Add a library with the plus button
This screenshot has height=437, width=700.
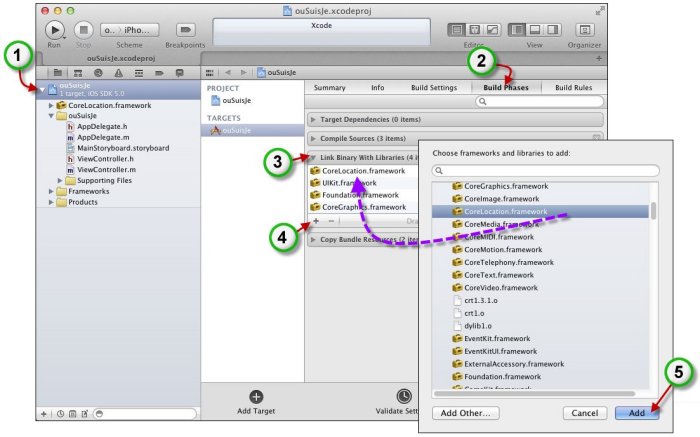tap(316, 221)
